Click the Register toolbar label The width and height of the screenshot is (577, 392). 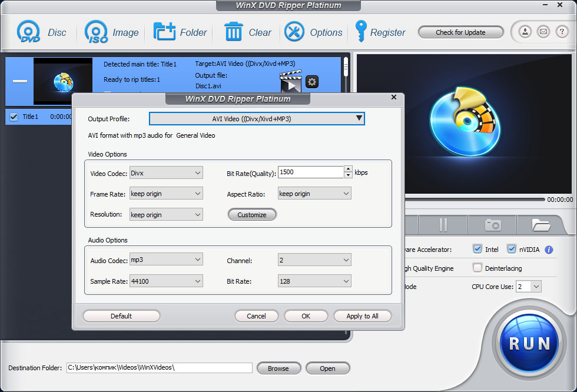pos(387,32)
